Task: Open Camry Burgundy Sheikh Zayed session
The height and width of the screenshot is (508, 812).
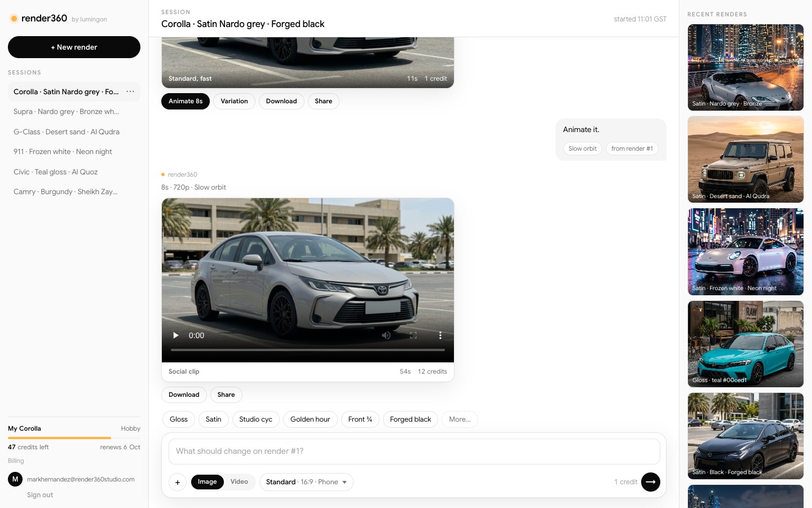Action: click(74, 192)
